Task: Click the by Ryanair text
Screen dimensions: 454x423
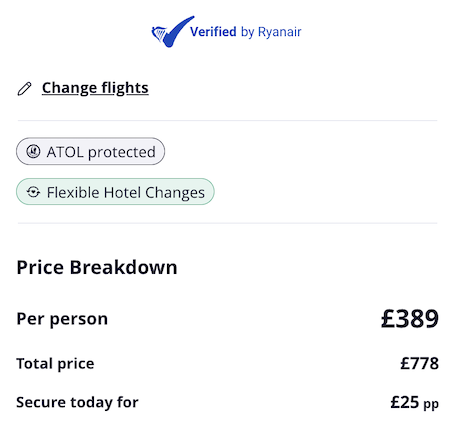Action: [271, 32]
